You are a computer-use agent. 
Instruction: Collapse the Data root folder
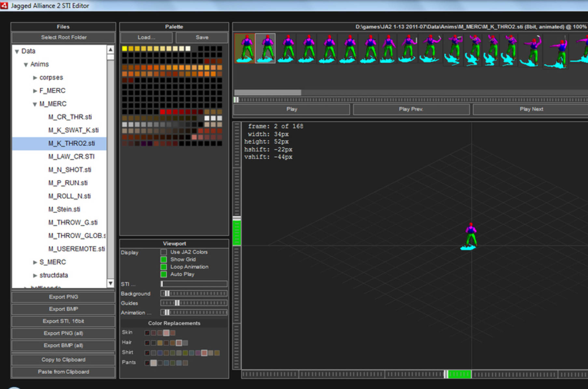click(x=17, y=51)
